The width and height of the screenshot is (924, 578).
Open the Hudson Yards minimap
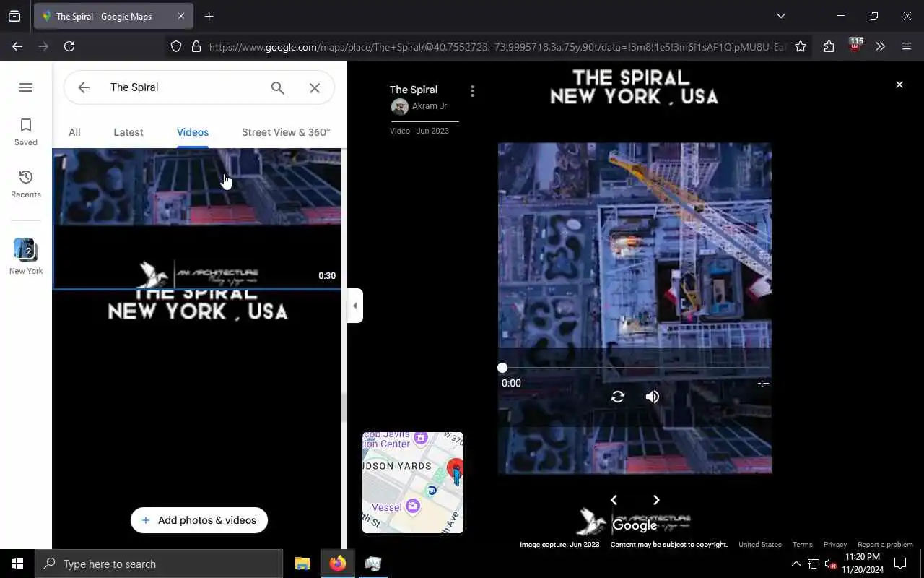point(413,483)
